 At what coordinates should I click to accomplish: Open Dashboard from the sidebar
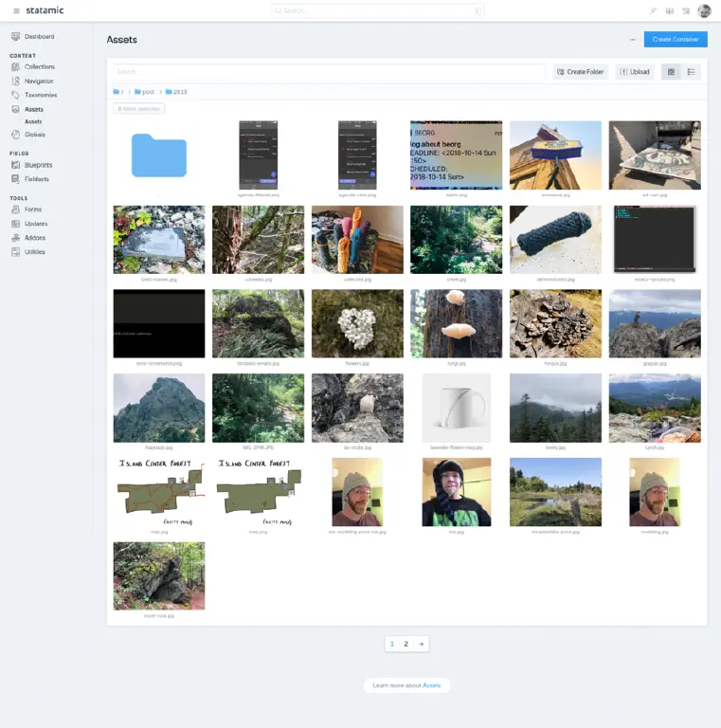32,36
